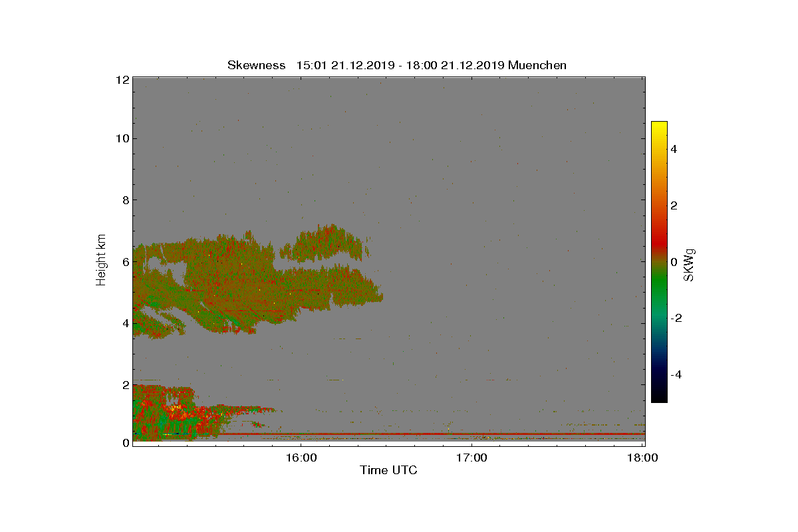Click the '10' height tick label
This screenshot has width=798, height=532.
pos(122,138)
